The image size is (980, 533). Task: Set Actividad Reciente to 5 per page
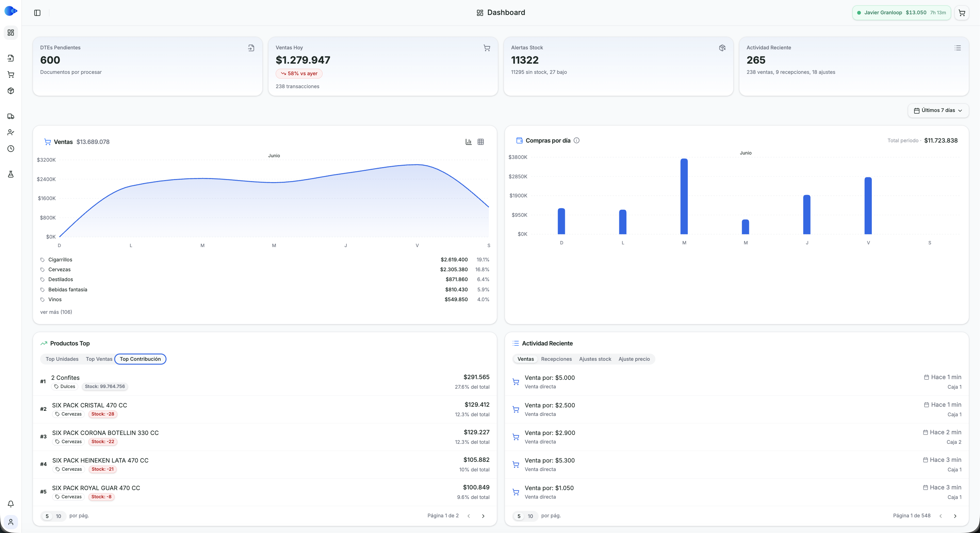pos(519,516)
